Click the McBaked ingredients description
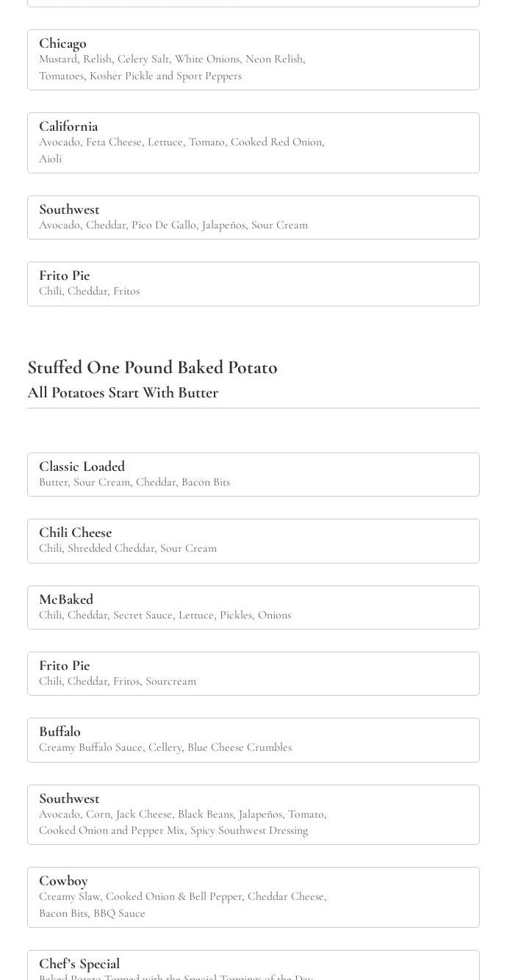 (165, 615)
